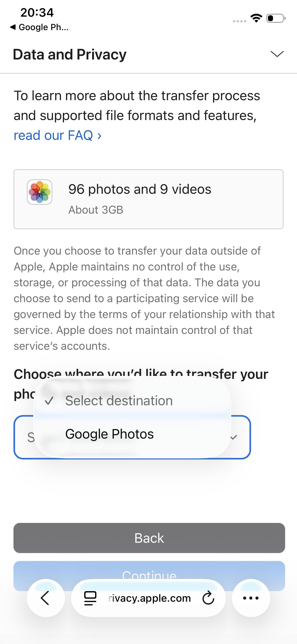This screenshot has width=297, height=644.
Task: Tap the 20:34 status bar clock
Action: pos(37,13)
